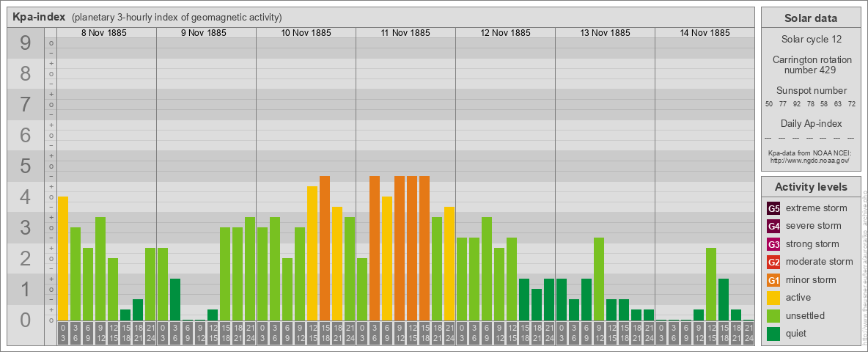868x352 pixels.
Task: Click the '12 15' time label under 11 Nov
Action: pyautogui.click(x=412, y=333)
